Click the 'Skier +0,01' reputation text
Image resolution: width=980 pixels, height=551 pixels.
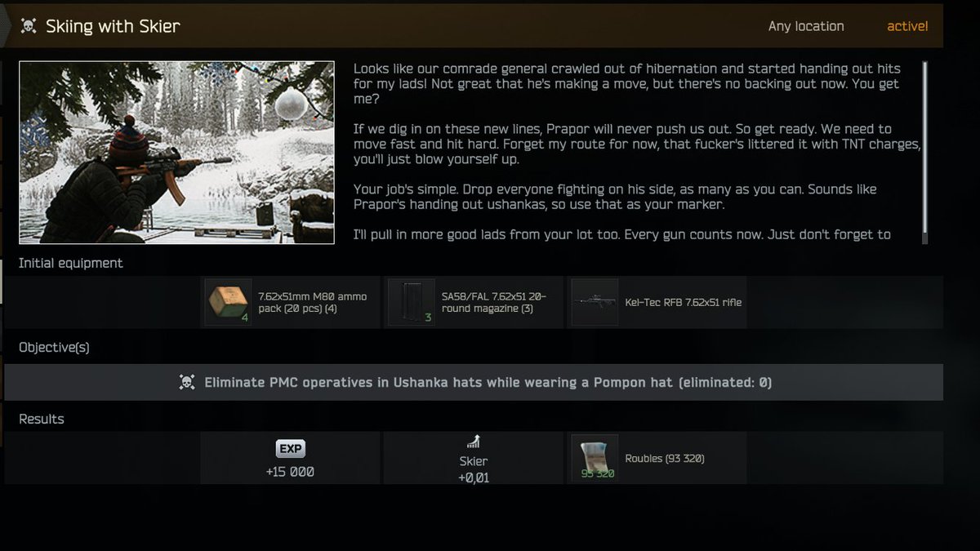(x=474, y=469)
